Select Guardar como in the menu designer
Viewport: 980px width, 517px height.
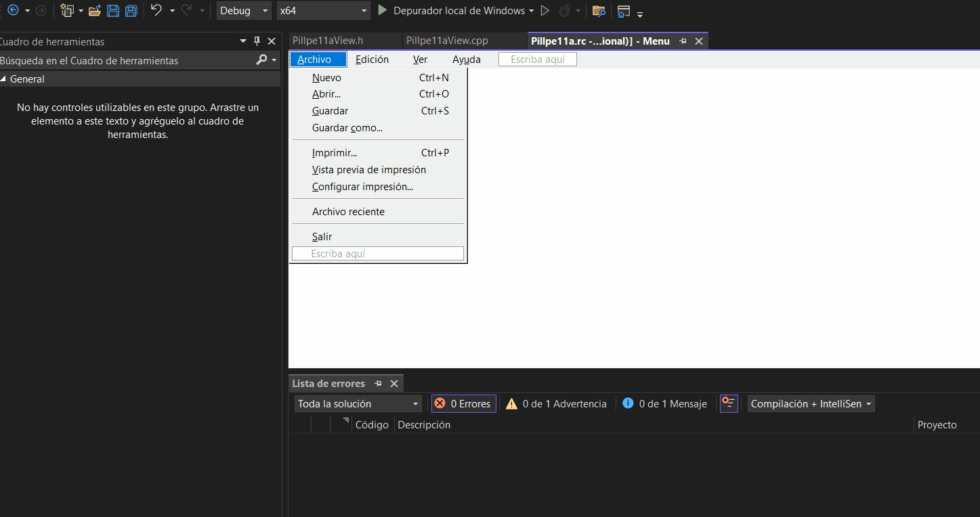click(347, 127)
